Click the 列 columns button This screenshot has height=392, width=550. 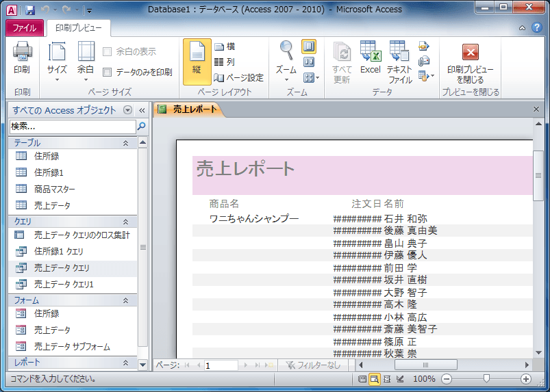(224, 62)
